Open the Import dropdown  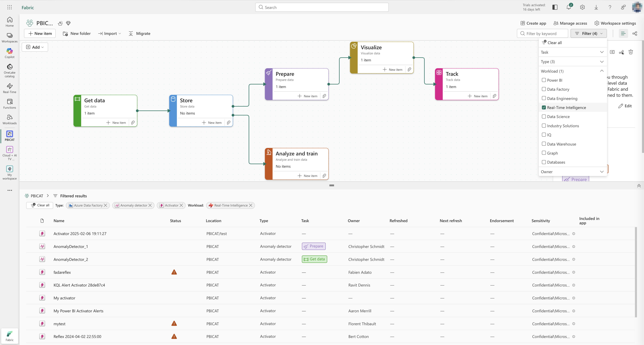[x=110, y=34]
